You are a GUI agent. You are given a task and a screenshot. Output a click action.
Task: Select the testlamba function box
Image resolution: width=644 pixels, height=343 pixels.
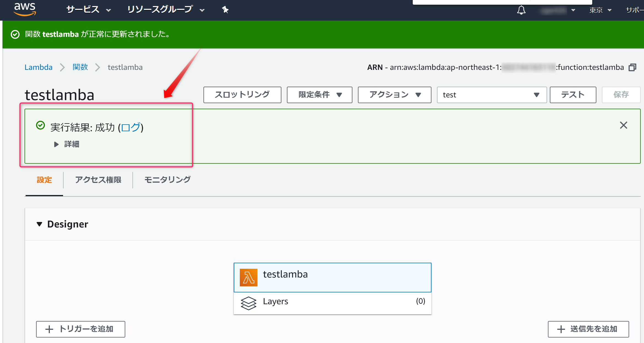(332, 277)
